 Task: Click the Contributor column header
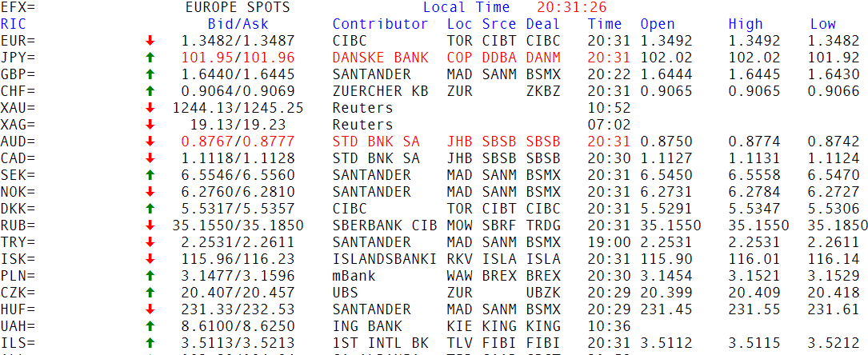pos(380,24)
